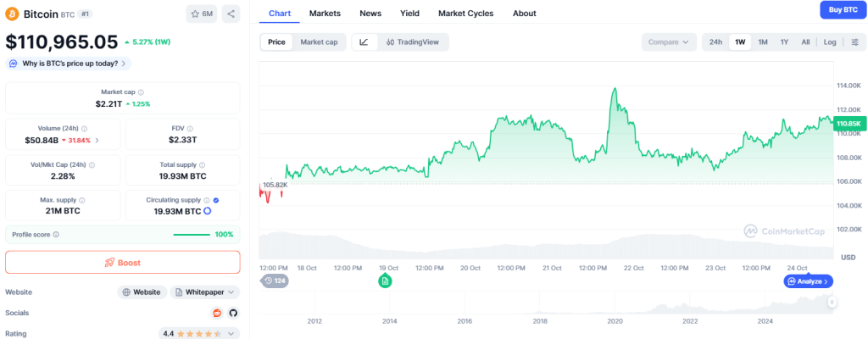The image size is (868, 339).
Task: Click the Market cap info icon
Action: [141, 92]
